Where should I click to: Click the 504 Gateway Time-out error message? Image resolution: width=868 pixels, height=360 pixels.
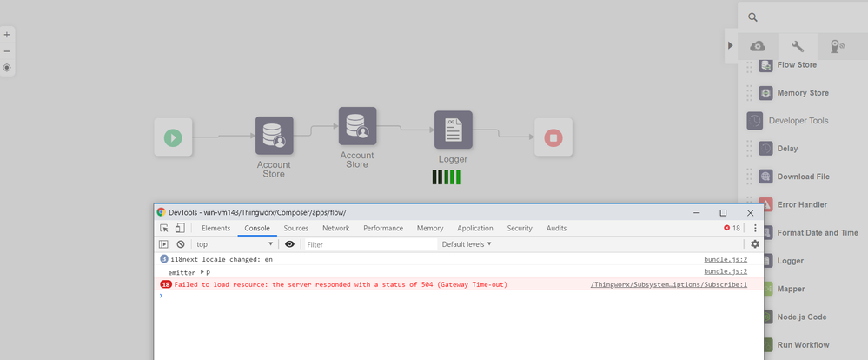coord(341,284)
